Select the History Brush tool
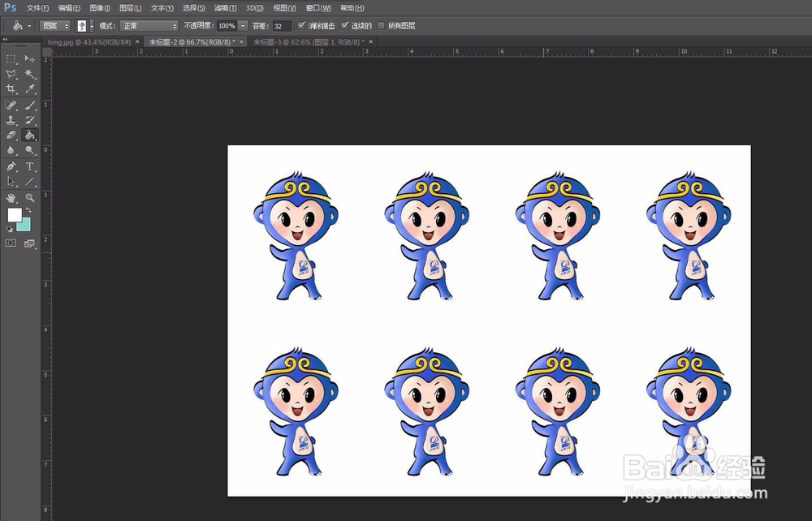Screen dimensions: 812x521 click(x=30, y=120)
